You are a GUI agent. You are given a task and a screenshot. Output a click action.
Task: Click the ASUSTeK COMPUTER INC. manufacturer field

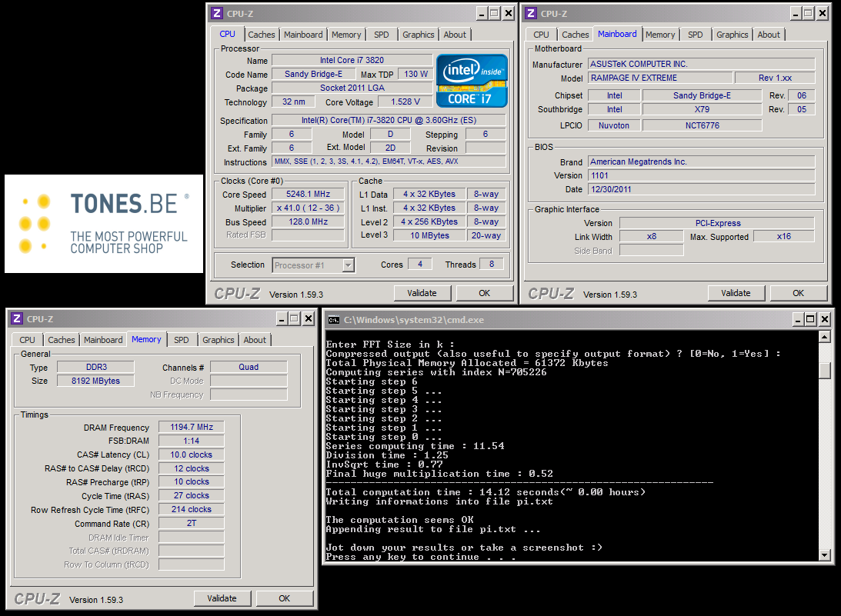point(702,64)
